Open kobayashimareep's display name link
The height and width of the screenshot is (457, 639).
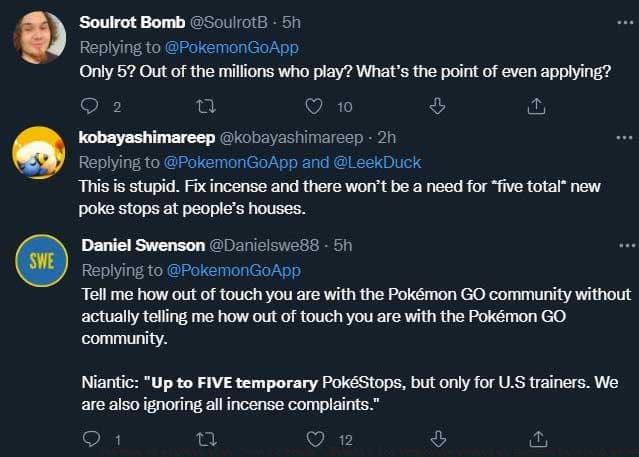click(144, 136)
